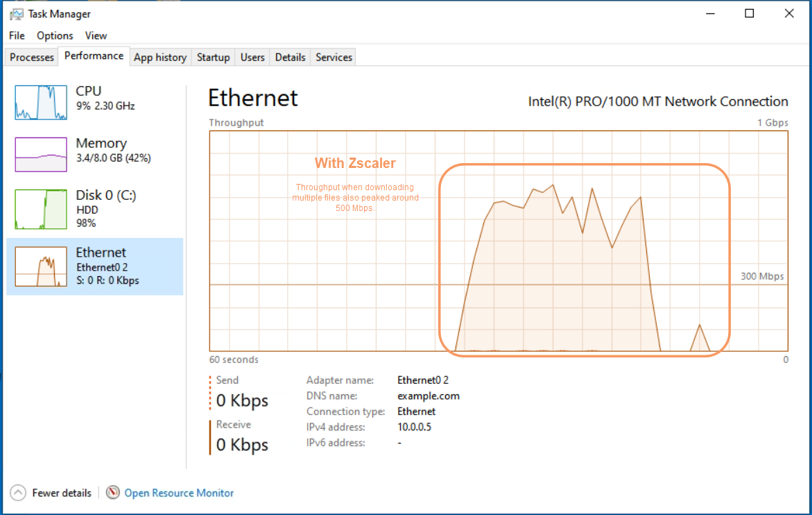Switch to the Details tab
Screen dimensions: 812x515
pos(290,58)
